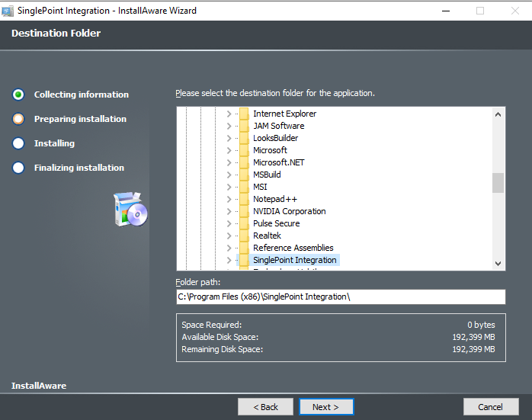532x420 pixels.
Task: Choose JAM Software in the folder tree
Action: tap(278, 126)
